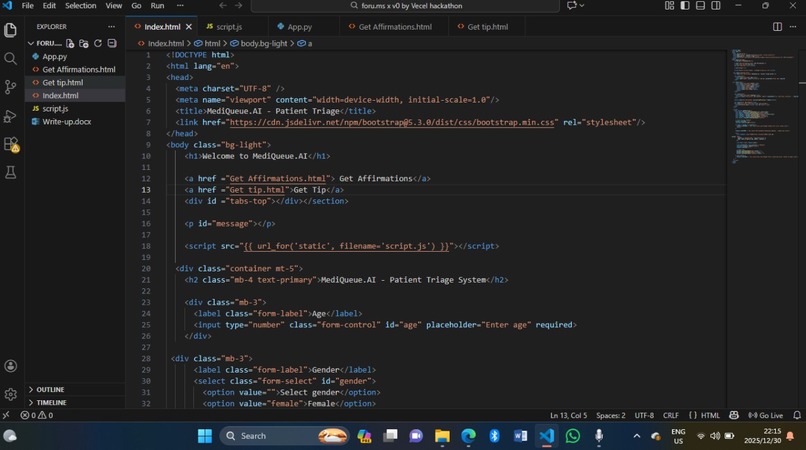Collapse all folders in Explorer
The width and height of the screenshot is (806, 450).
coord(112,44)
